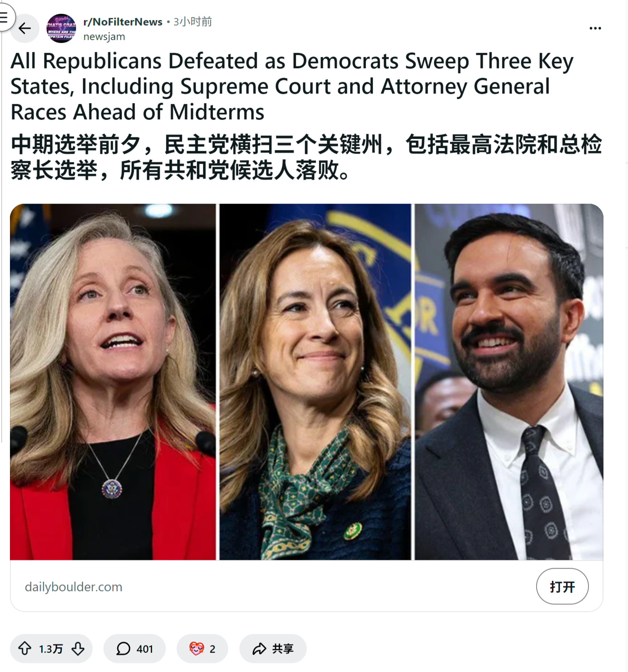Click the translated Chinese post title
Screen dimensions: 628x672
[x=306, y=157]
